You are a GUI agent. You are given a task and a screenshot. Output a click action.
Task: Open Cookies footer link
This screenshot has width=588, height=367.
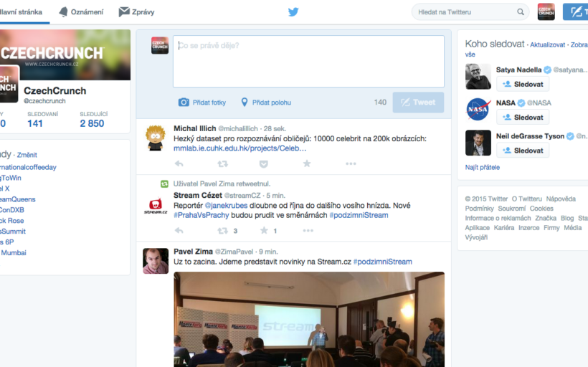coord(541,209)
